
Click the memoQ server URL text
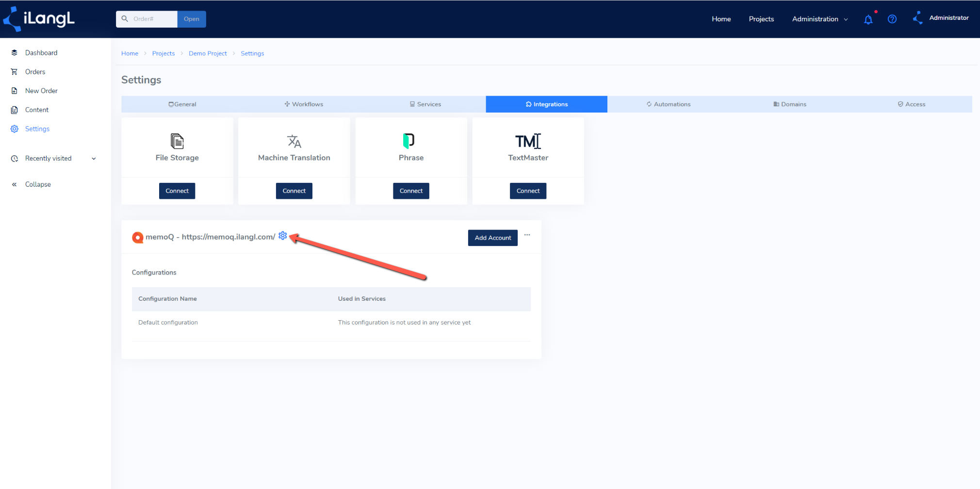click(229, 237)
